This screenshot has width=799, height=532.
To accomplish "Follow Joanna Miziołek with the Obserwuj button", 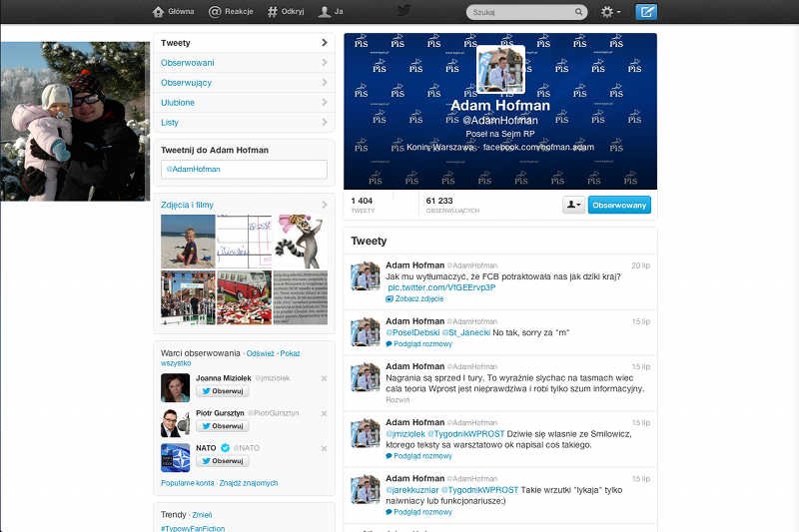I will [222, 391].
